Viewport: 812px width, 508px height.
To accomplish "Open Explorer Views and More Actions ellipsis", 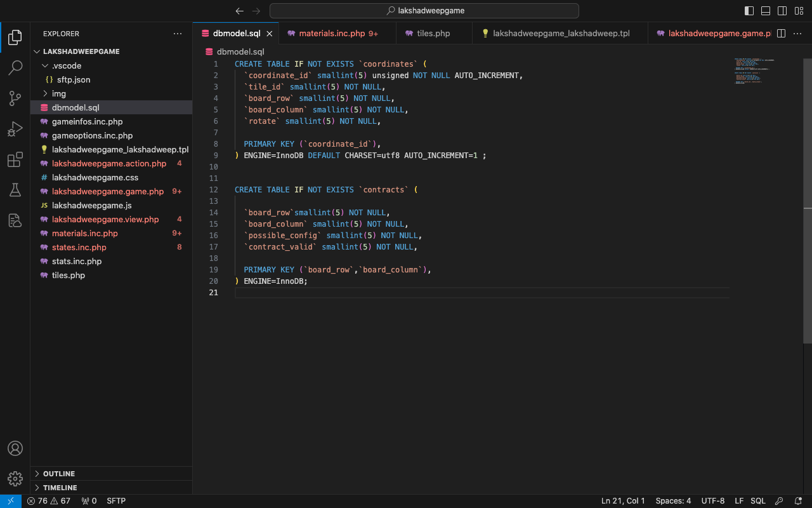I will pos(178,34).
